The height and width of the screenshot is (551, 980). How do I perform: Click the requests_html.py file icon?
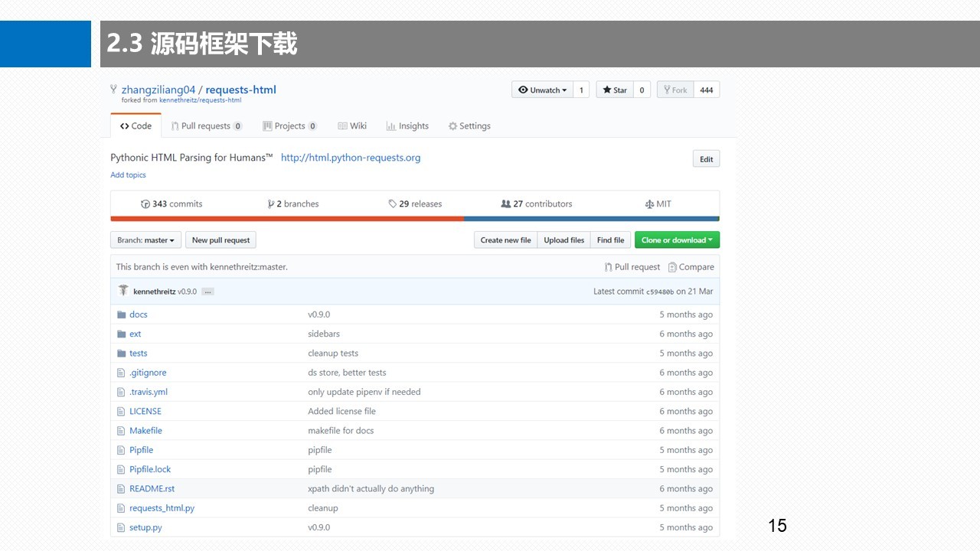pyautogui.click(x=121, y=508)
